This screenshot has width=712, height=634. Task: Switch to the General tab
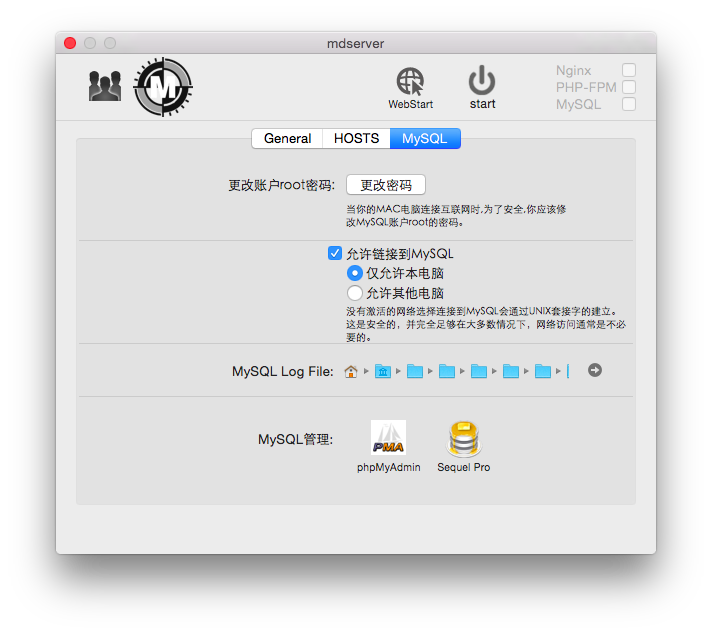click(x=287, y=138)
